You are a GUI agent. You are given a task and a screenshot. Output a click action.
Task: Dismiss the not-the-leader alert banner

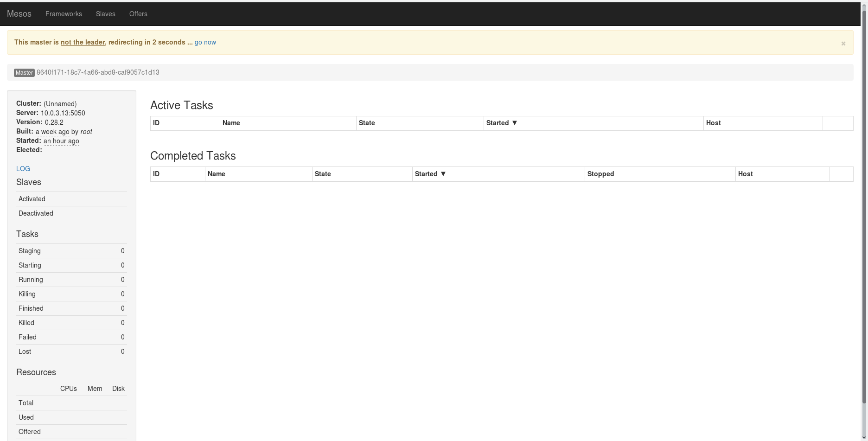coord(843,43)
